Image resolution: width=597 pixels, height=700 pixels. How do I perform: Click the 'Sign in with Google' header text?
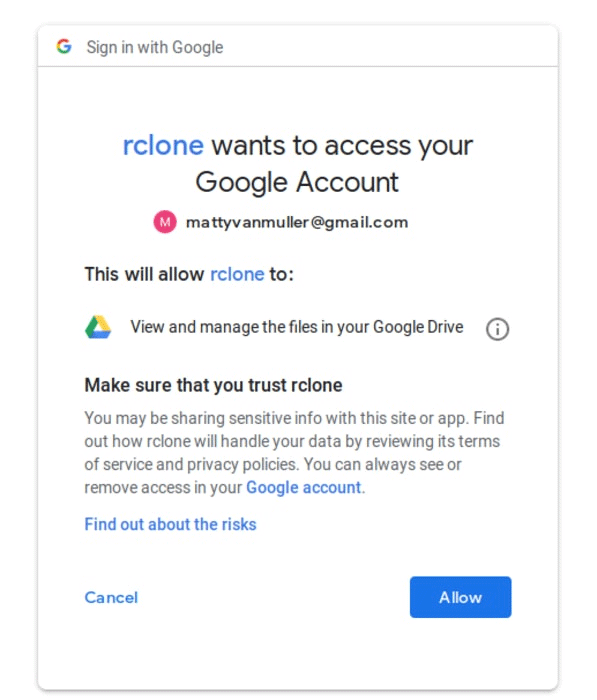click(154, 47)
